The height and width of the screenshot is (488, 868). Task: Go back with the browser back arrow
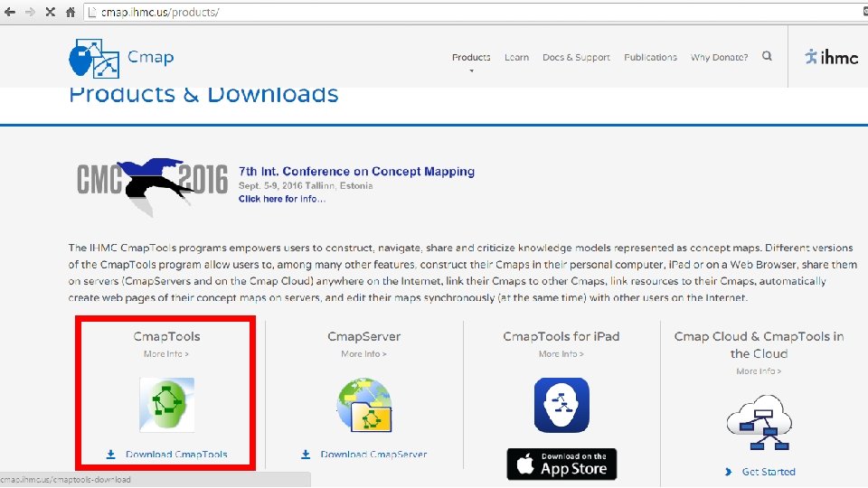tap(10, 12)
